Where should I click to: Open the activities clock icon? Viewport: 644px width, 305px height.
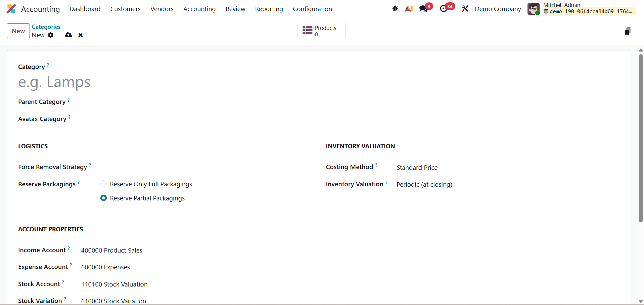444,9
